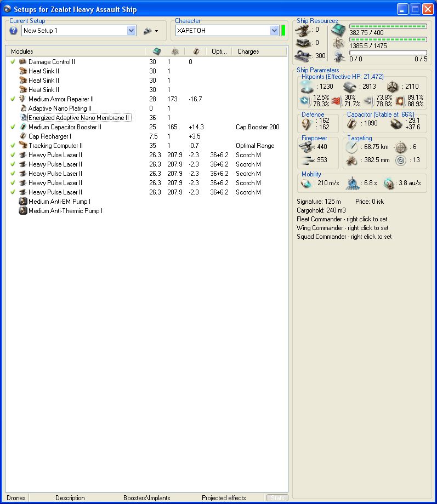Image resolution: width=437 pixels, height=504 pixels.
Task: Click the Optimal Range charge entry
Action: click(255, 145)
